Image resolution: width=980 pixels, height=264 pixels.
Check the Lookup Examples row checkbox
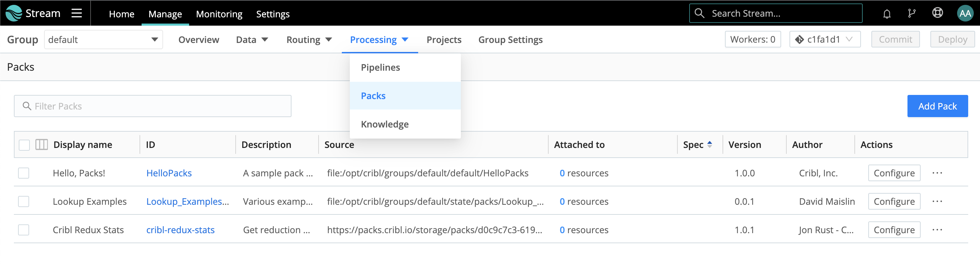24,201
